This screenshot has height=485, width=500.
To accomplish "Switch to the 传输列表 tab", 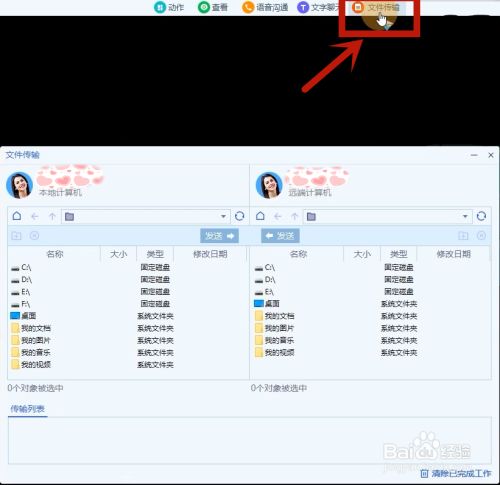I will [x=27, y=409].
